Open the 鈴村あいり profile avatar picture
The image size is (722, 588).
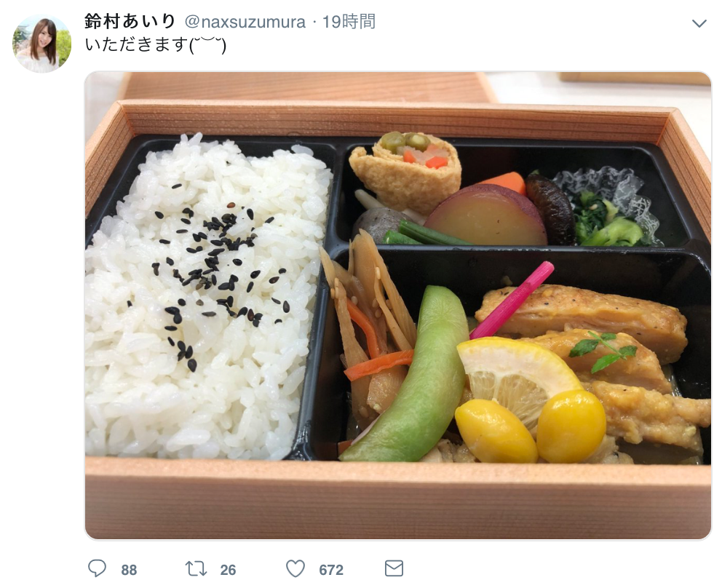point(41,43)
